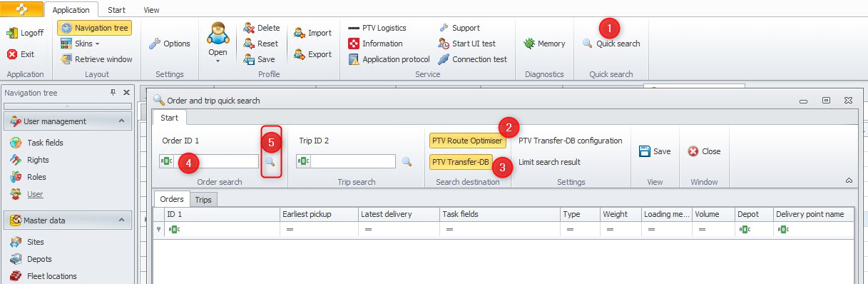Open User in navigation tree

pos(26,194)
